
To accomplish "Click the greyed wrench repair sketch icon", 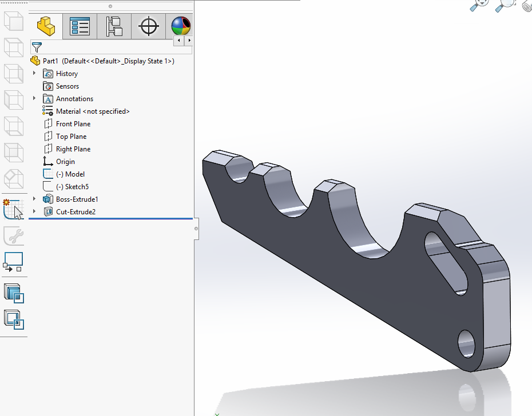I will [x=14, y=236].
